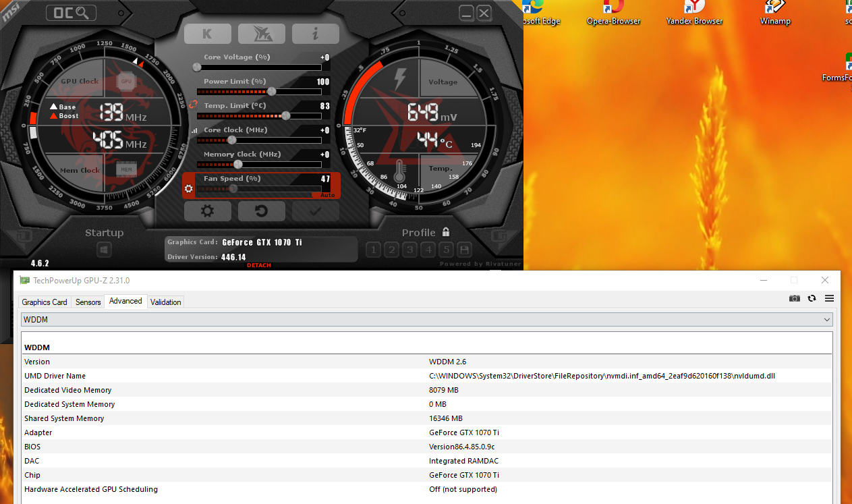The height and width of the screenshot is (504, 852).
Task: Click the '16346 MB' shared memory value
Action: click(x=446, y=418)
